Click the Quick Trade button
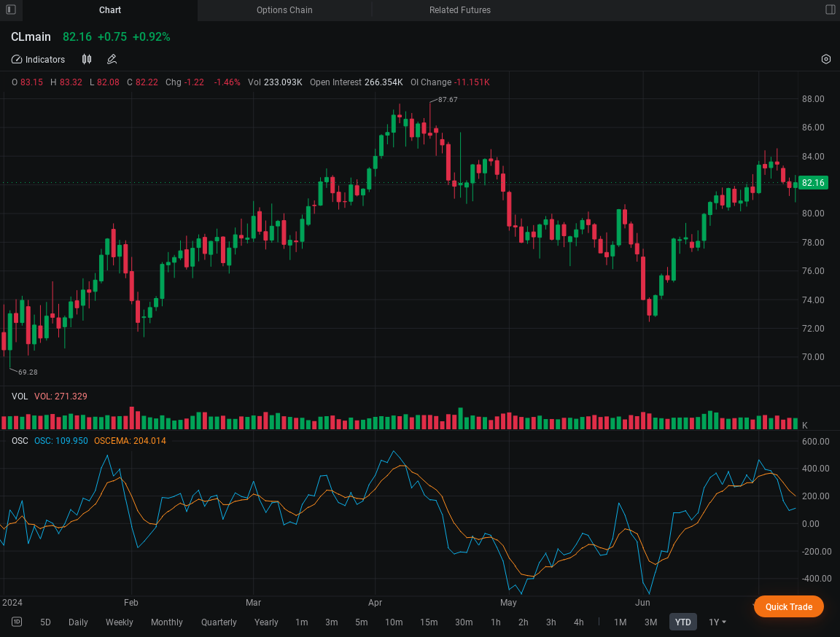 coord(788,606)
